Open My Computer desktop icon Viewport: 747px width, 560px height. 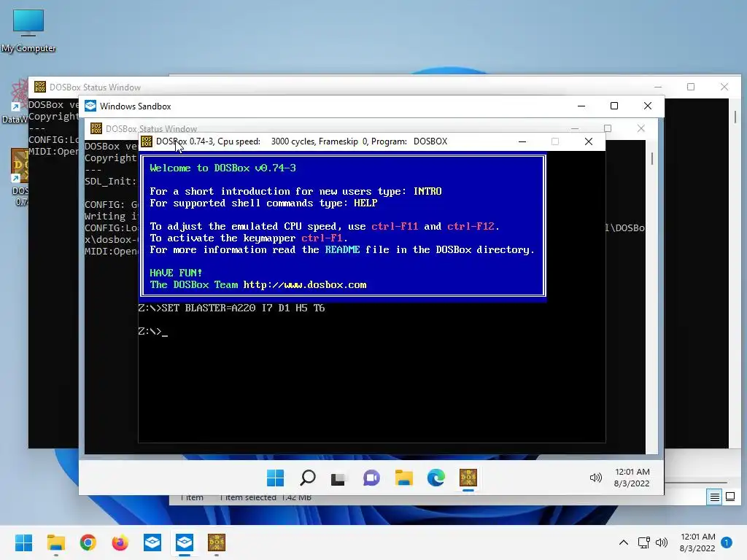pos(28,31)
